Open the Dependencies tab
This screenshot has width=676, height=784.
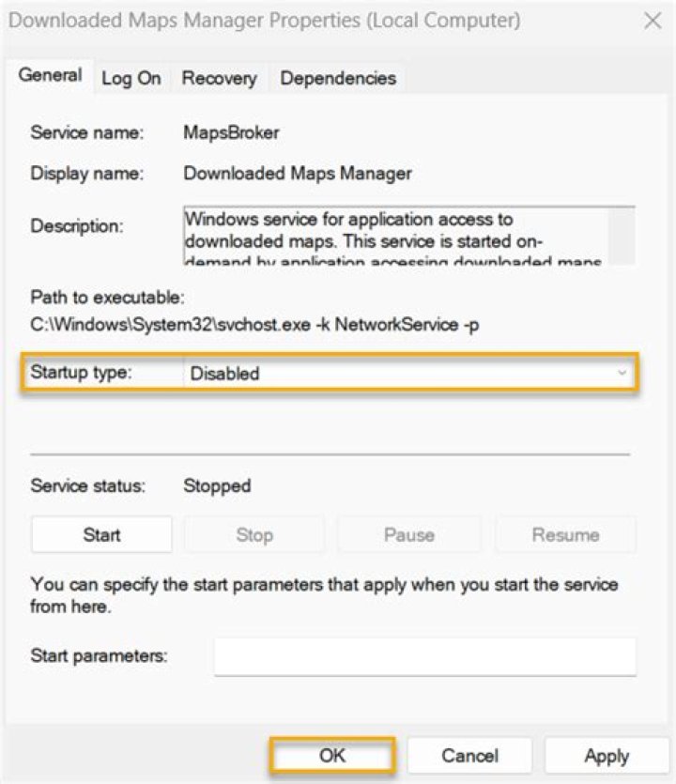337,79
